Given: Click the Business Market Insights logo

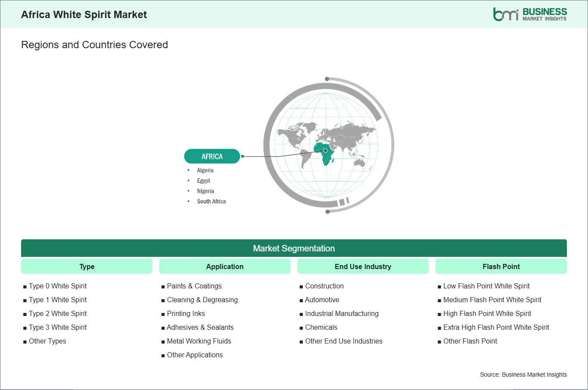Looking at the screenshot, I should 530,14.
